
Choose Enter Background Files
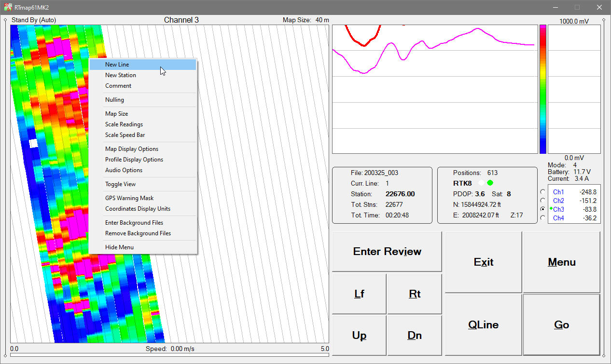pos(143,223)
